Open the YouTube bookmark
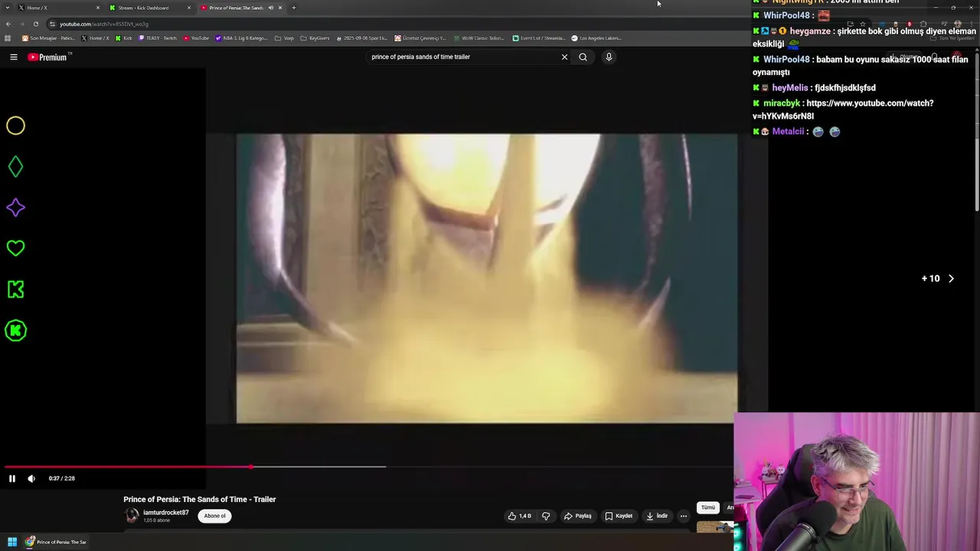 click(x=196, y=37)
